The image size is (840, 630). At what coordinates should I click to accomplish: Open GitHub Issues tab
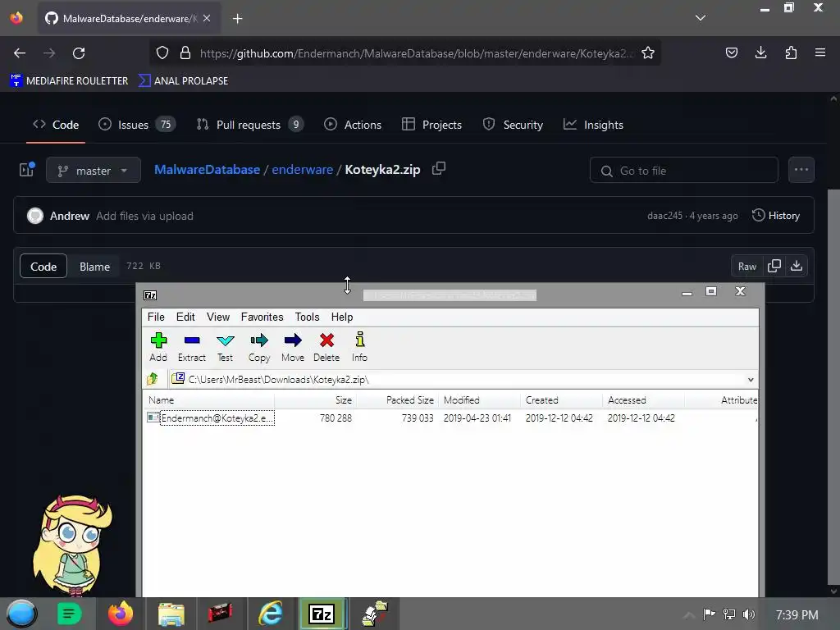point(137,125)
